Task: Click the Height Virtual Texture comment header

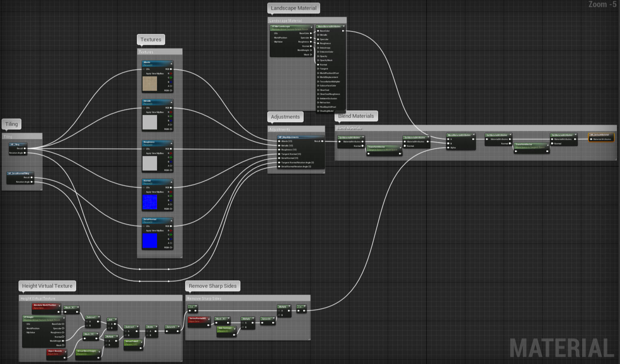Action: (100, 298)
